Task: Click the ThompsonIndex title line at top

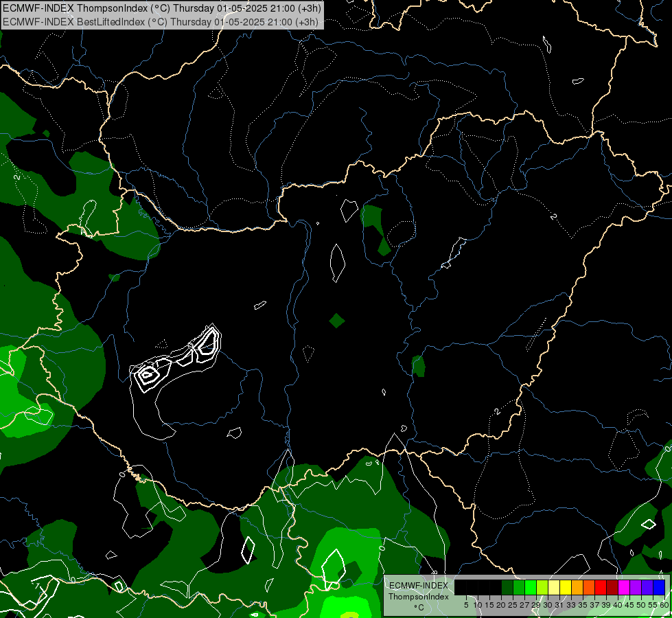Action: 162,8
